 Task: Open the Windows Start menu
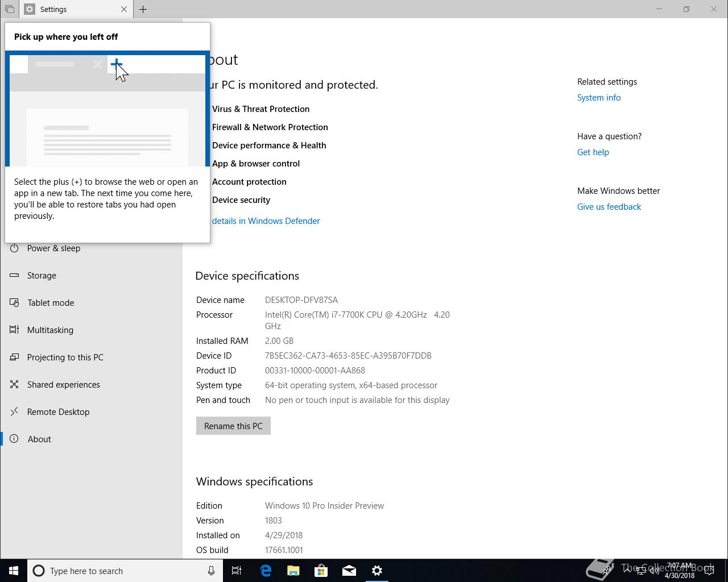pos(14,571)
